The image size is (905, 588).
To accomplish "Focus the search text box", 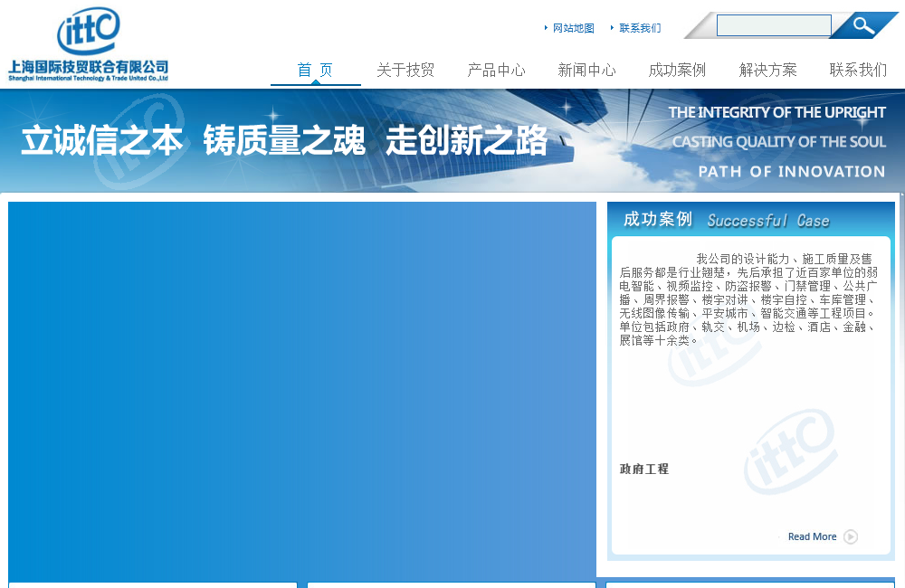I will click(773, 25).
